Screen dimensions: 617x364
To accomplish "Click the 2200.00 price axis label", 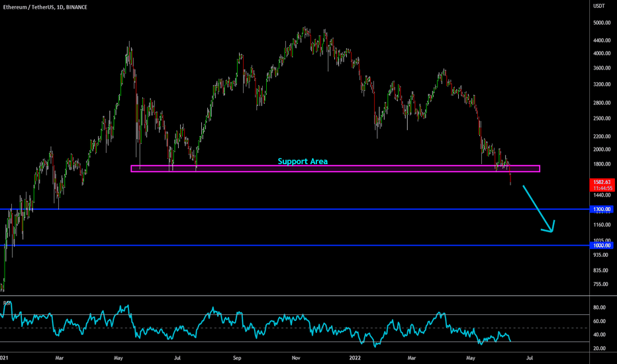I will pos(602,136).
